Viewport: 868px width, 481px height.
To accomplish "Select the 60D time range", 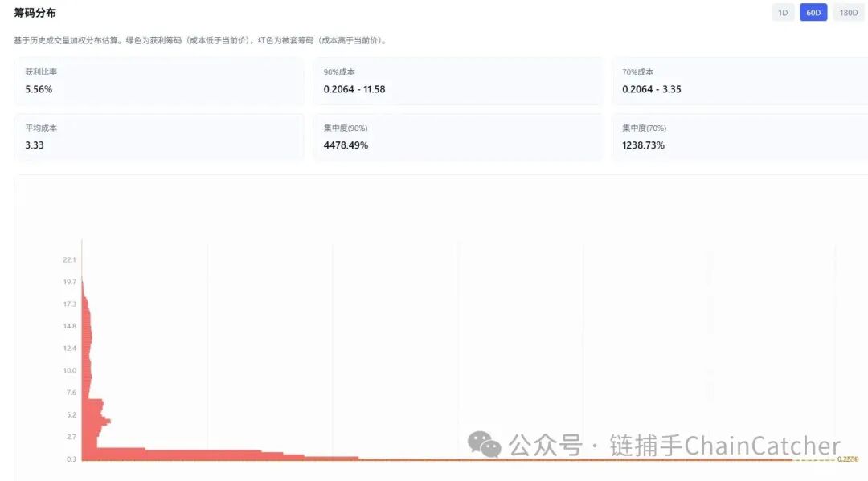I will pyautogui.click(x=813, y=13).
